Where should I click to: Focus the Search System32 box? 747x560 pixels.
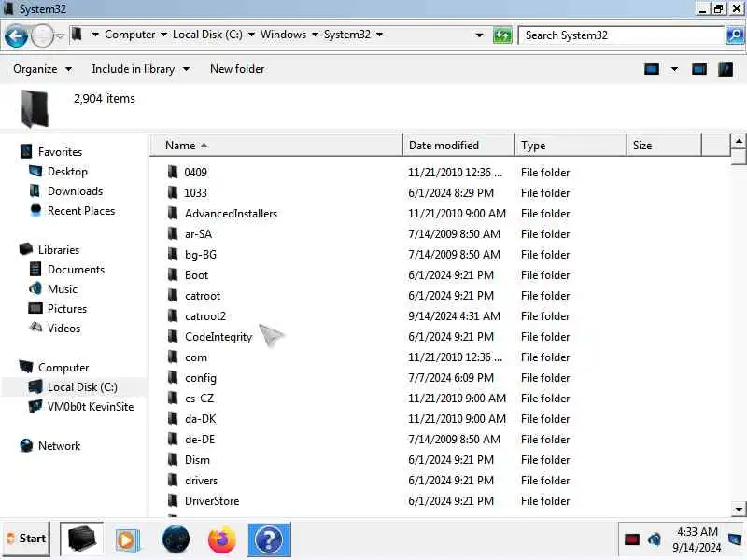click(x=621, y=35)
